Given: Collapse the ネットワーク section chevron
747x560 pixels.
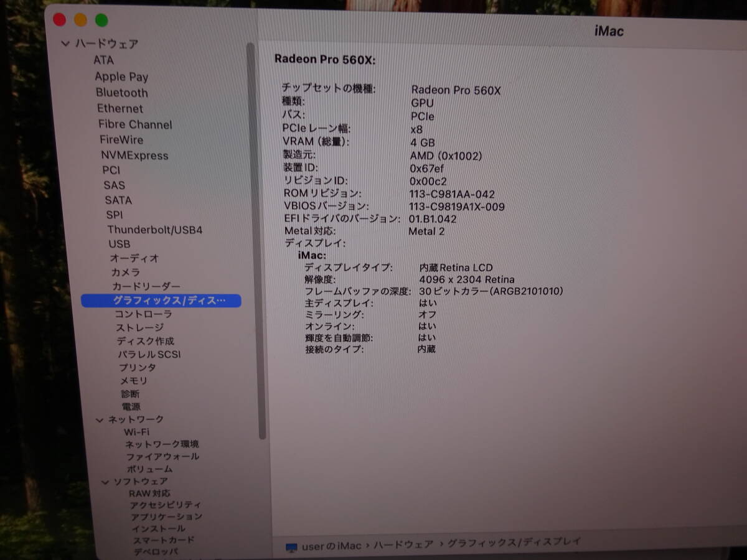Looking at the screenshot, I should [100, 420].
